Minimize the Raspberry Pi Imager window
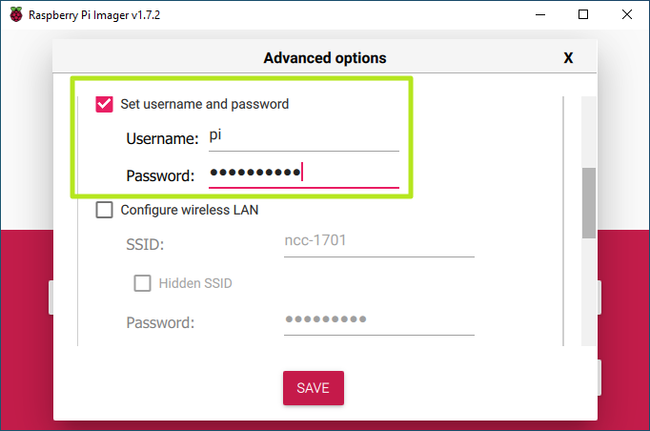 [x=540, y=15]
